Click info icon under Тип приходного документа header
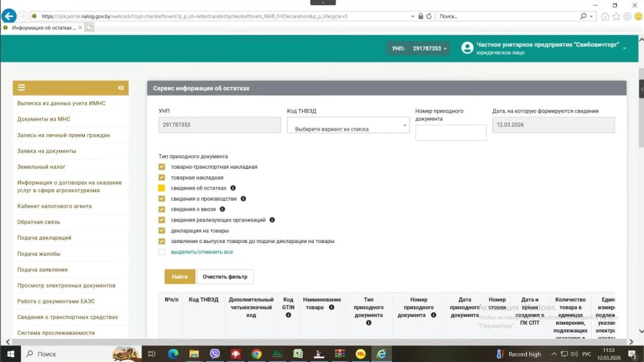644x362 pixels. click(x=369, y=323)
